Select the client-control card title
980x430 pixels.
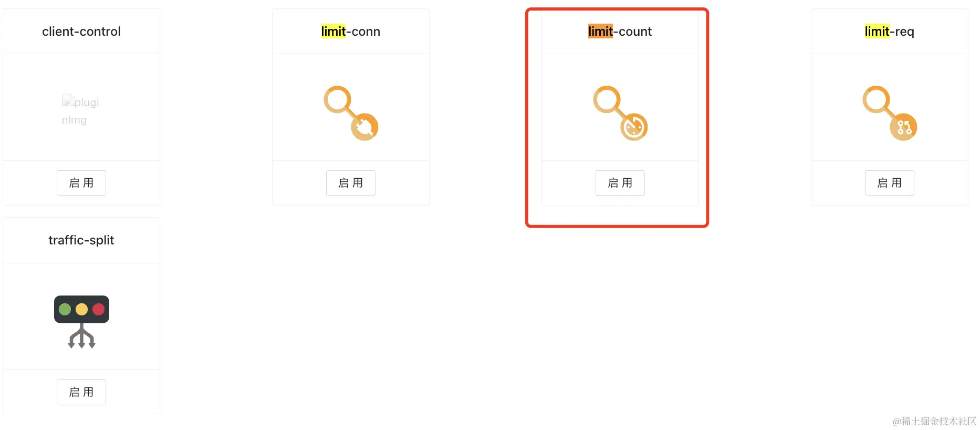coord(81,32)
